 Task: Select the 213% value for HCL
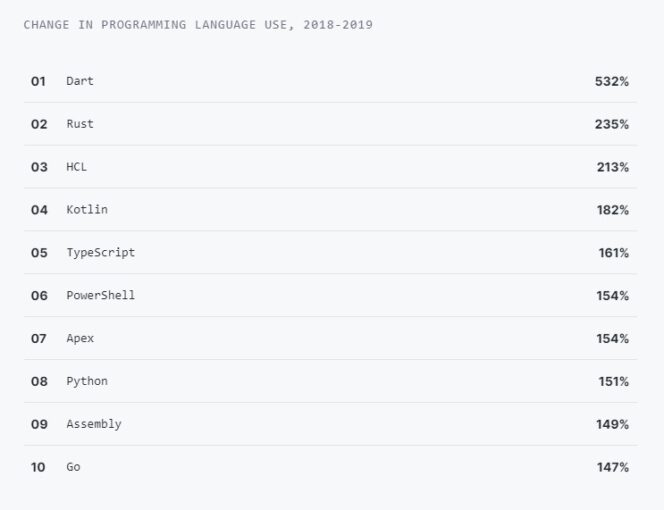[612, 167]
